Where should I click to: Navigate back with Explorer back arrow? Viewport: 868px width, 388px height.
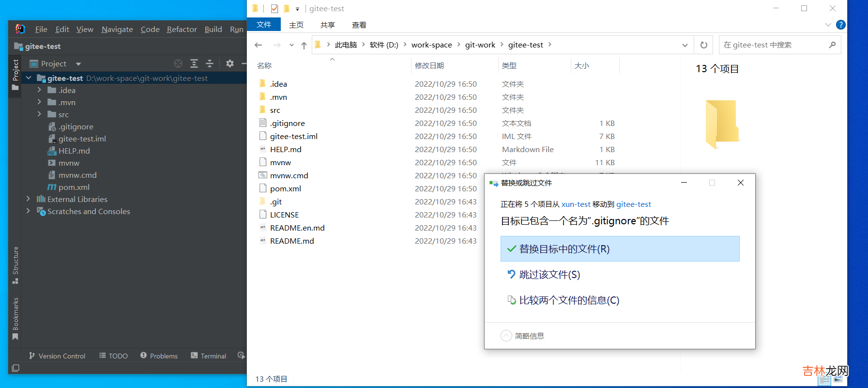click(x=259, y=45)
